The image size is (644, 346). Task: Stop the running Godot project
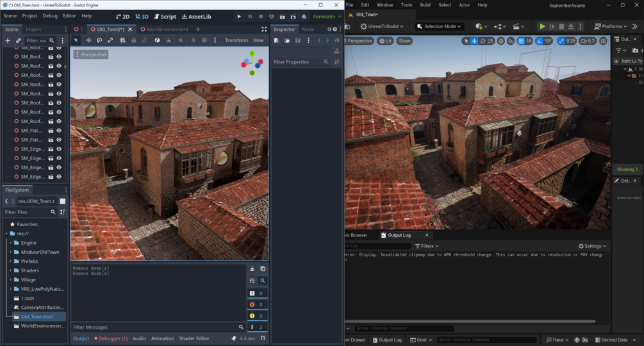pyautogui.click(x=260, y=17)
